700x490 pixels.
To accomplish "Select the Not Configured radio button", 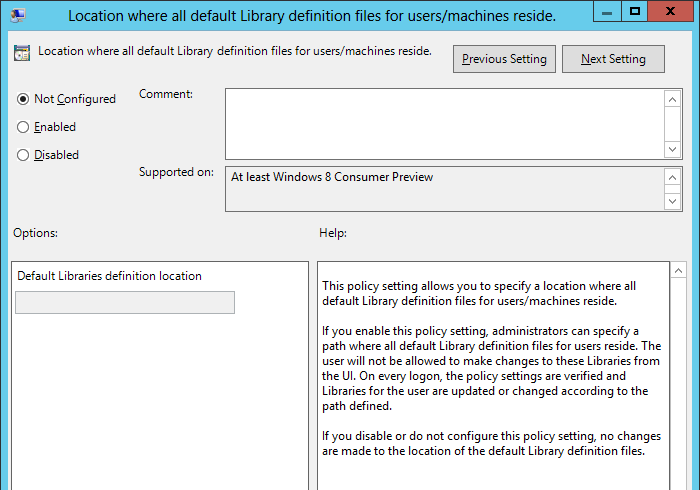I will click(x=24, y=99).
